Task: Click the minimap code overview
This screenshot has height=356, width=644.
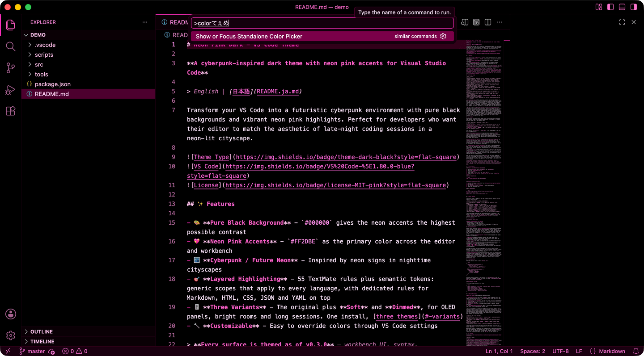Action: [484, 192]
